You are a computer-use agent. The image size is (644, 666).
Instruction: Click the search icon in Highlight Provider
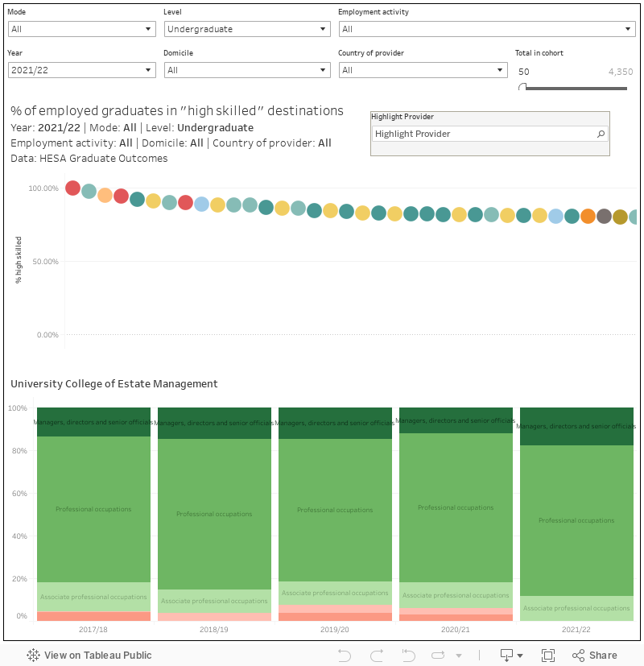click(x=601, y=134)
